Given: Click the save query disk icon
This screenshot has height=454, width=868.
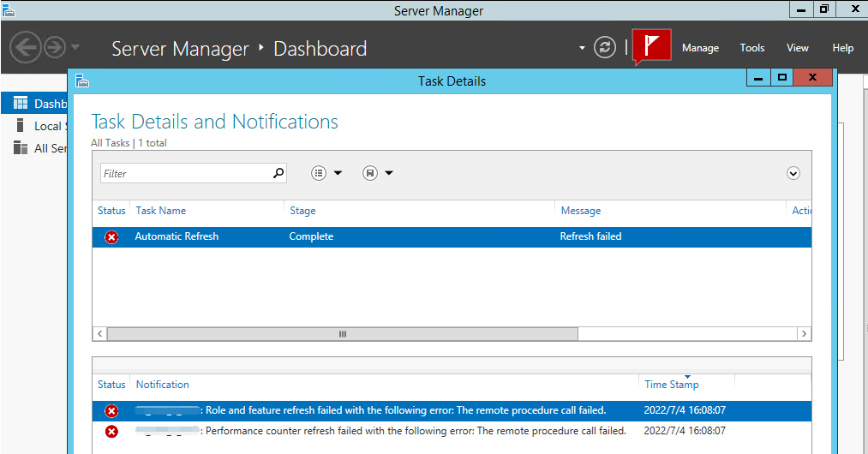Looking at the screenshot, I should [370, 173].
